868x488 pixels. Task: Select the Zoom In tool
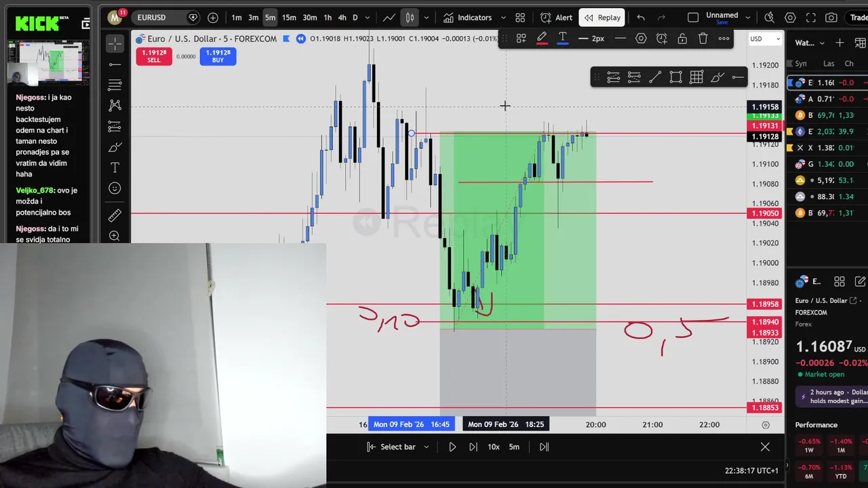point(115,236)
